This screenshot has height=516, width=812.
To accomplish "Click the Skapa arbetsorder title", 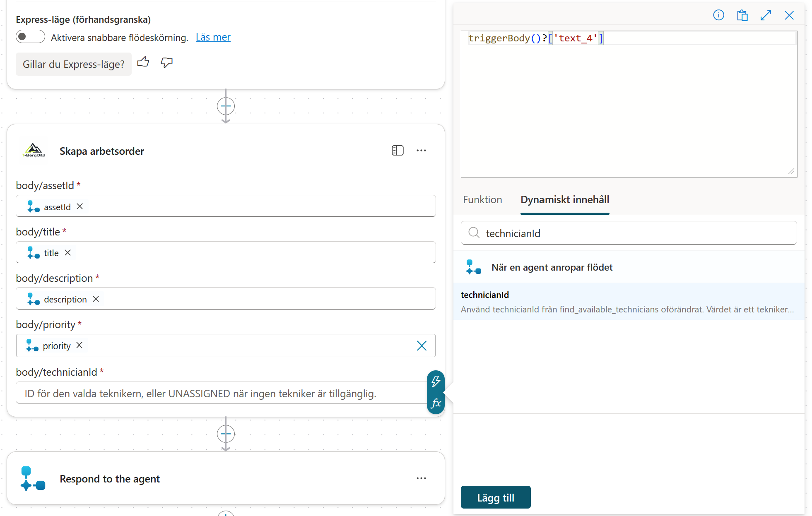I will [102, 151].
